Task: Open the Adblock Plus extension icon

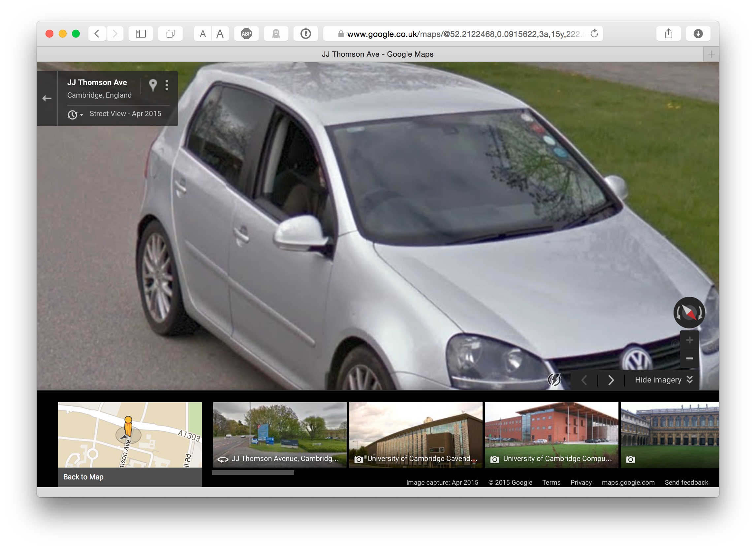Action: coord(246,34)
